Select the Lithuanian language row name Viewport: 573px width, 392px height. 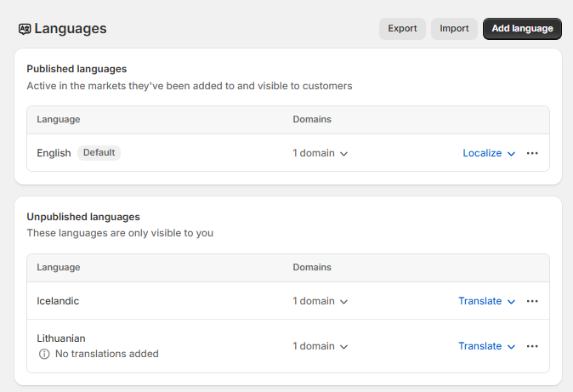click(61, 338)
